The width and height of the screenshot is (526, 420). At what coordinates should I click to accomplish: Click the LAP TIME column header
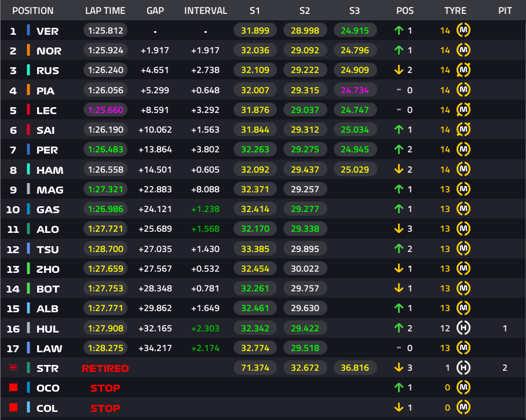(x=105, y=11)
